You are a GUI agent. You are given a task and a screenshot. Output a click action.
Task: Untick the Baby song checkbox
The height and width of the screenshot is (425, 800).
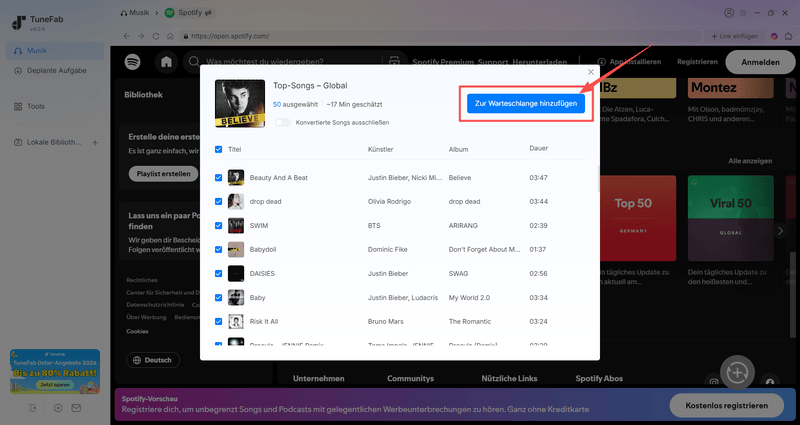[218, 297]
